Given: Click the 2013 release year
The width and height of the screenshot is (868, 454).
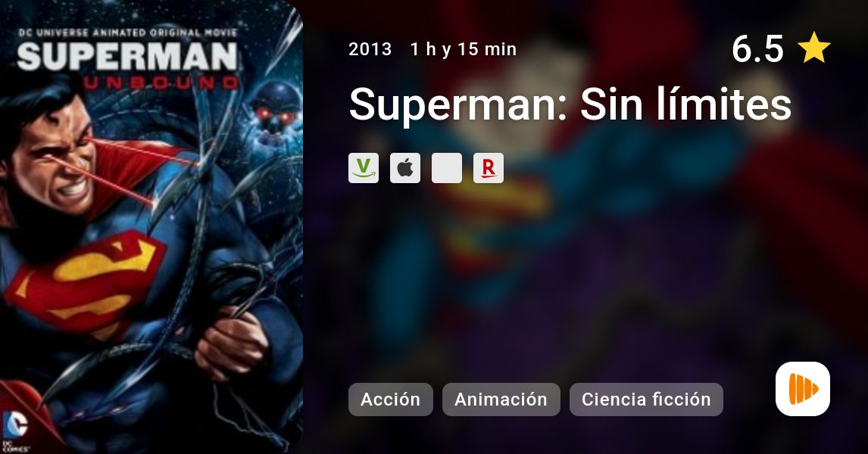Looking at the screenshot, I should point(370,49).
